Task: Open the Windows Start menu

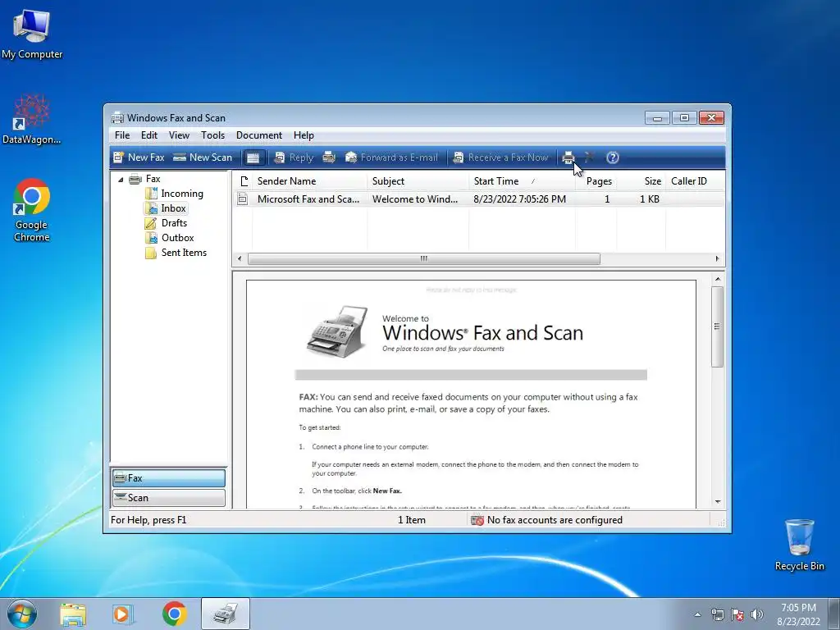Action: tap(21, 614)
